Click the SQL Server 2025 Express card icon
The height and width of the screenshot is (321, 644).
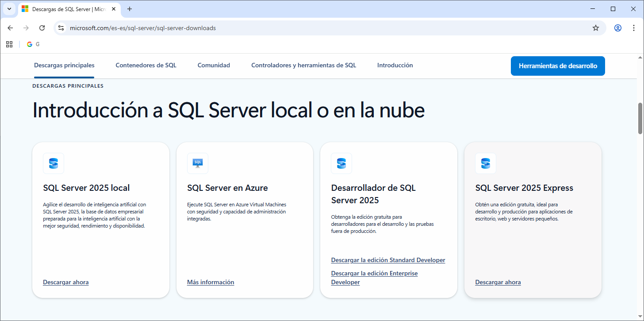[x=486, y=163]
